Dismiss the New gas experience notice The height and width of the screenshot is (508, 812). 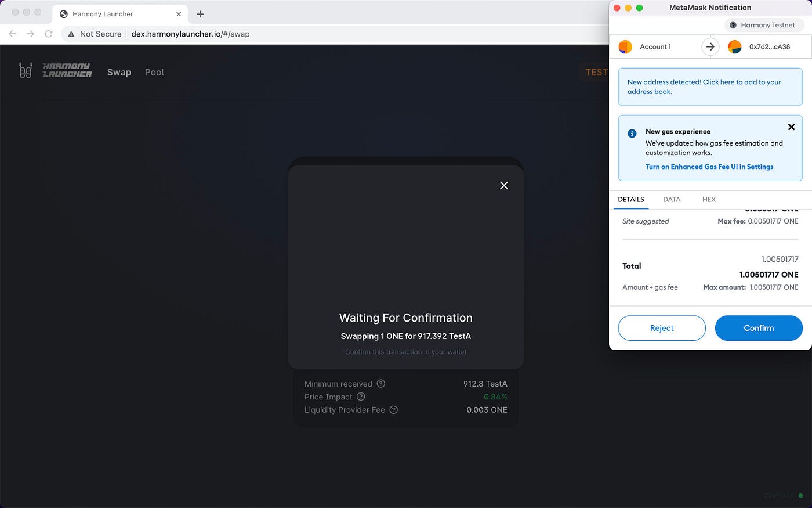791,127
